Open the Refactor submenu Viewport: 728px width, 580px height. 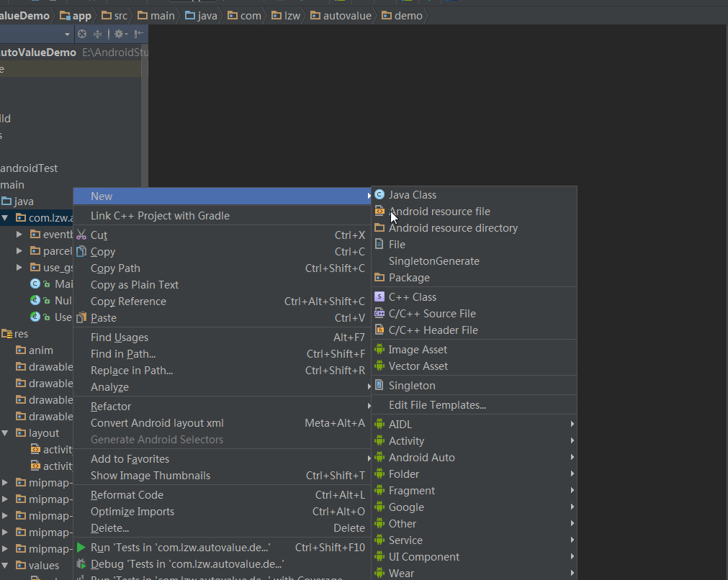(223, 407)
